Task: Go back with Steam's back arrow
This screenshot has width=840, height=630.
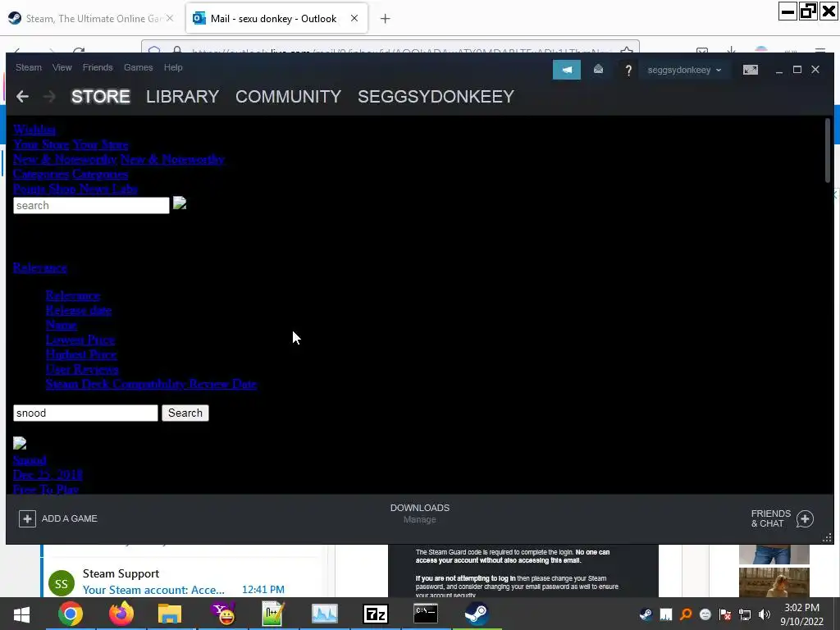Action: pyautogui.click(x=22, y=97)
